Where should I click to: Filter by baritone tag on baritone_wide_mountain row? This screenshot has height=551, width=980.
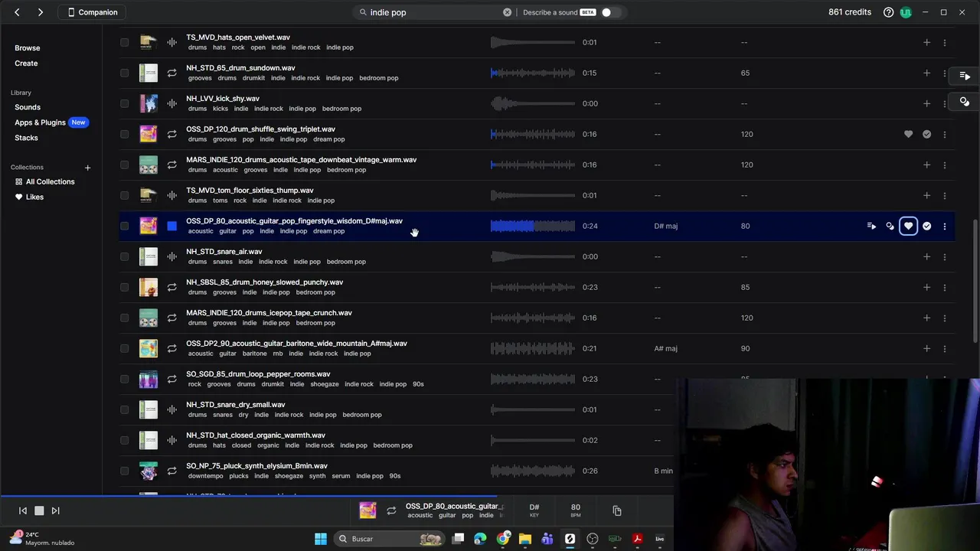(255, 354)
